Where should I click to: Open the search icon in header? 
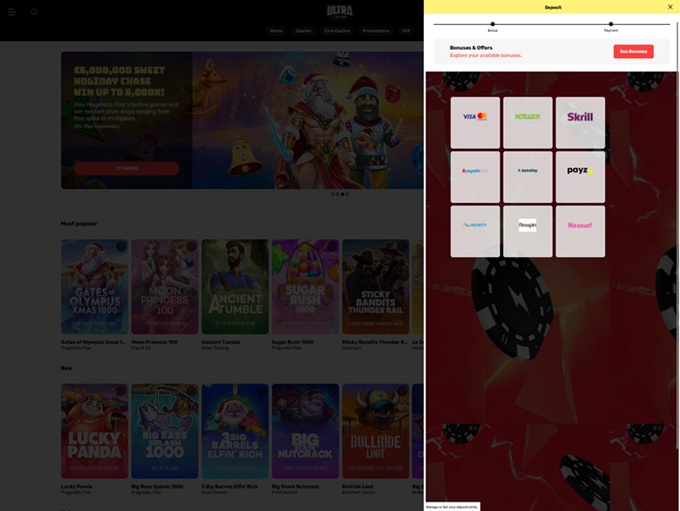(34, 12)
